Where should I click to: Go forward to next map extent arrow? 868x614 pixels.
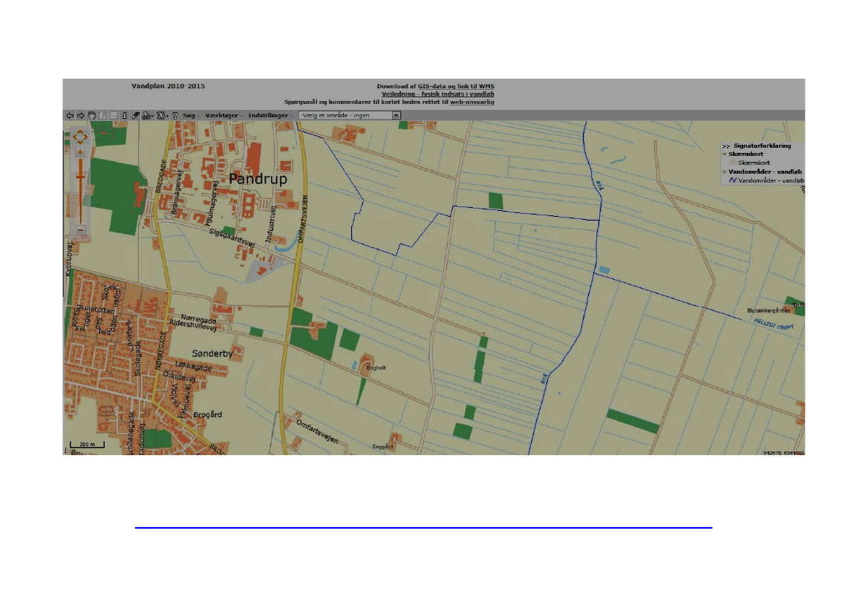(x=80, y=115)
